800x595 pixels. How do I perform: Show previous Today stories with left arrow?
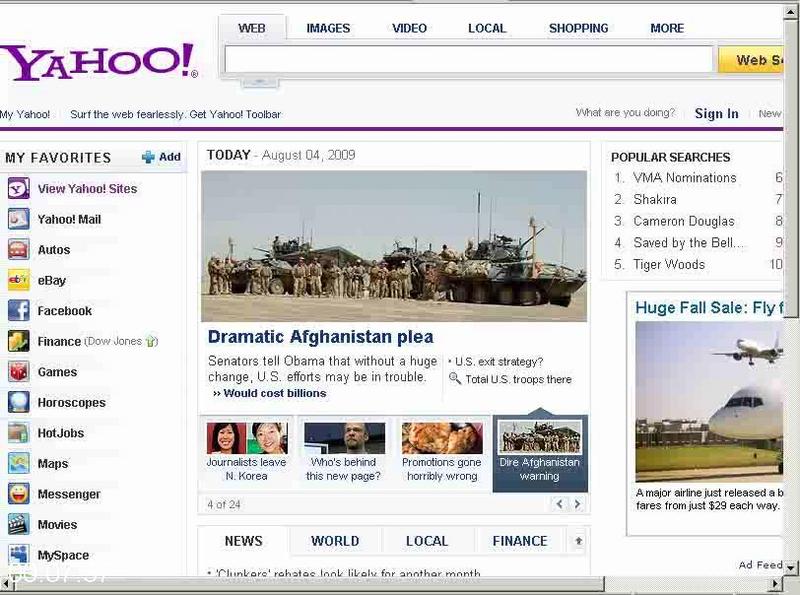tap(559, 504)
